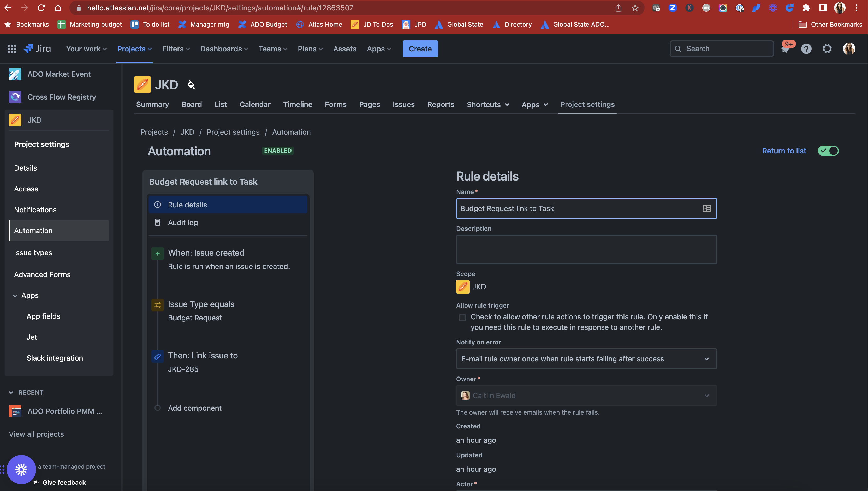Bookmark this page with star icon
868x491 pixels.
[635, 8]
